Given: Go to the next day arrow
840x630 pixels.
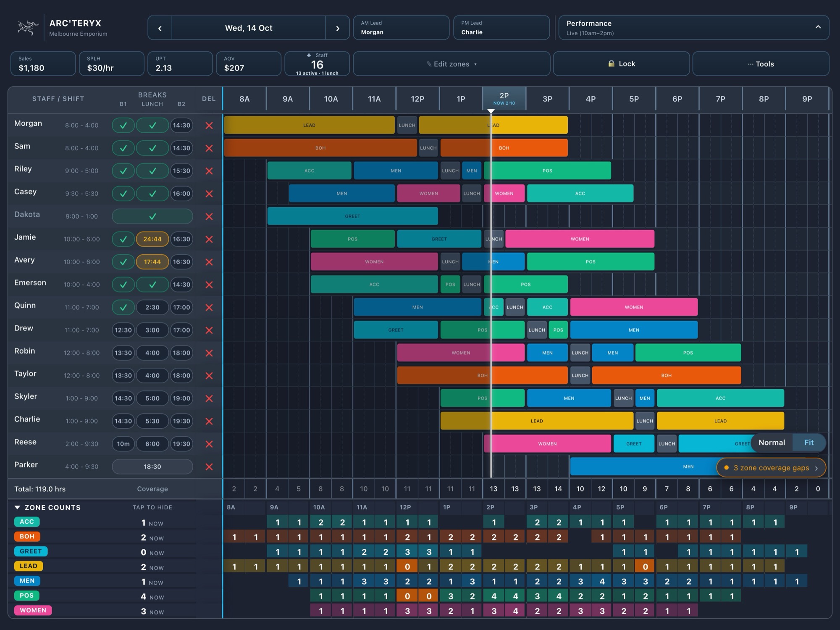Looking at the screenshot, I should coord(337,28).
